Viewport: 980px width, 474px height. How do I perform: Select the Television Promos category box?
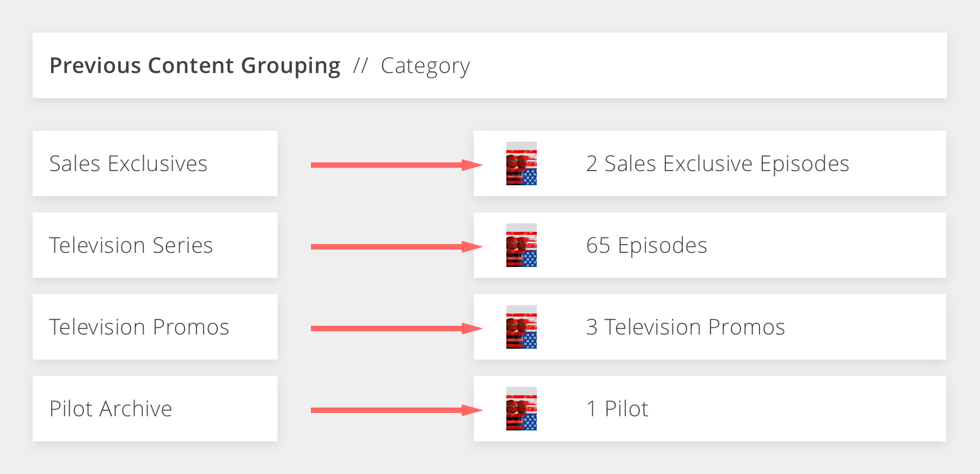click(155, 327)
